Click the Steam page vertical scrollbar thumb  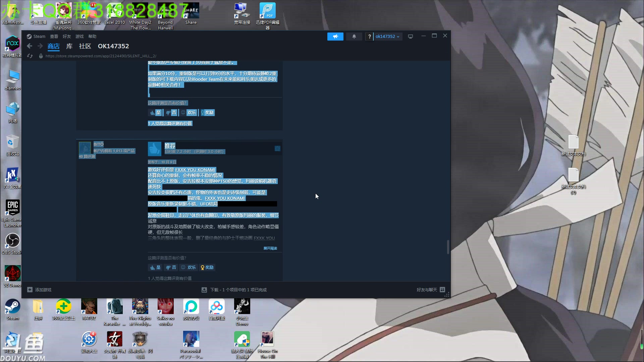coord(448,247)
